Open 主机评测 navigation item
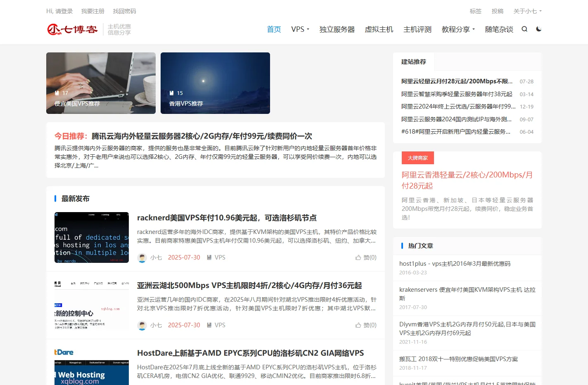 (417, 29)
